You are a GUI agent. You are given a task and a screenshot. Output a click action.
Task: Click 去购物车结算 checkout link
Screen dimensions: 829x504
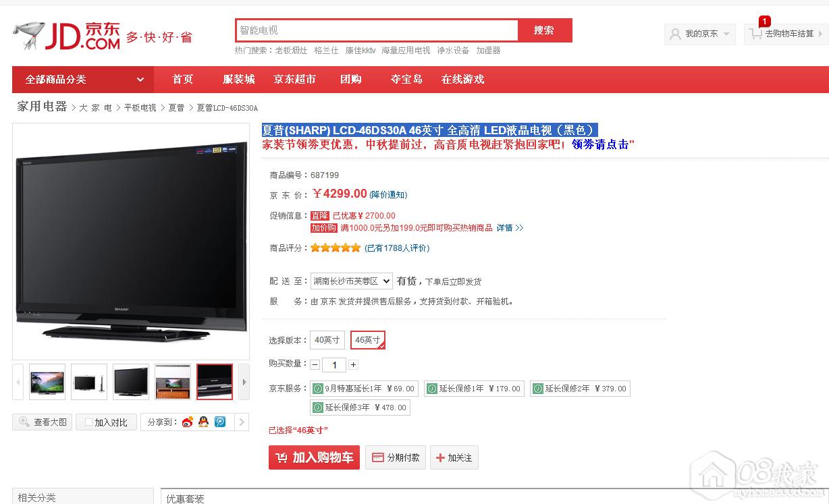click(x=788, y=34)
